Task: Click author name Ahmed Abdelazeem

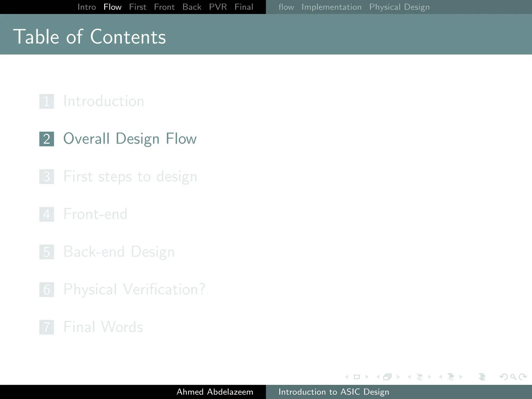Action: click(215, 392)
